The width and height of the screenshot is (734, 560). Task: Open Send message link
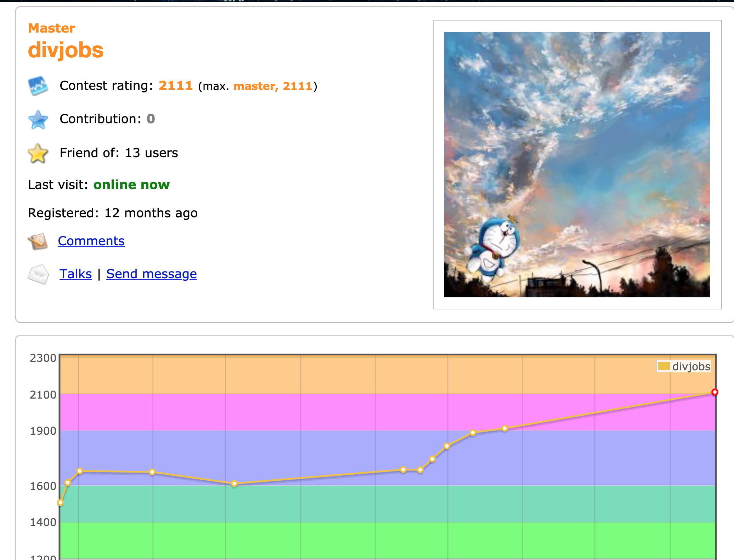tap(152, 274)
